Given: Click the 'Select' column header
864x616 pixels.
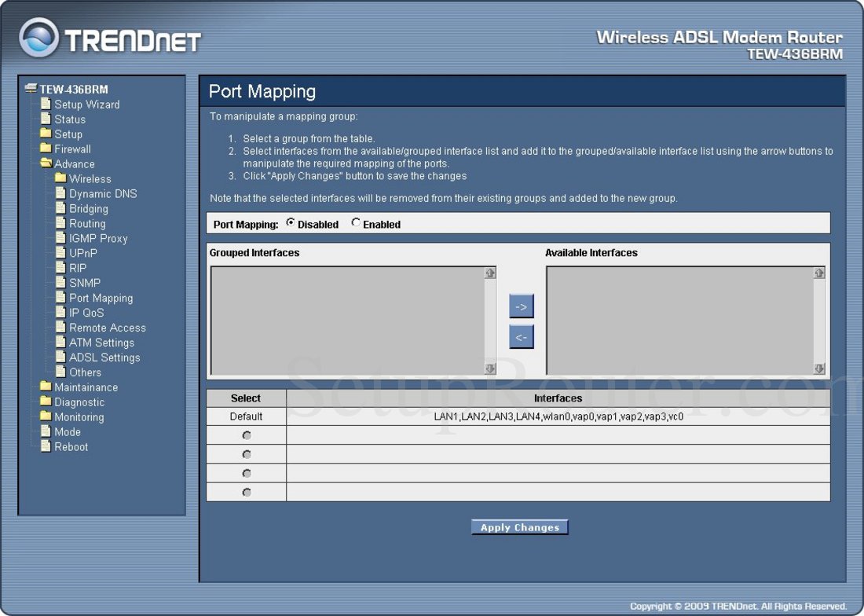Looking at the screenshot, I should click(x=246, y=398).
